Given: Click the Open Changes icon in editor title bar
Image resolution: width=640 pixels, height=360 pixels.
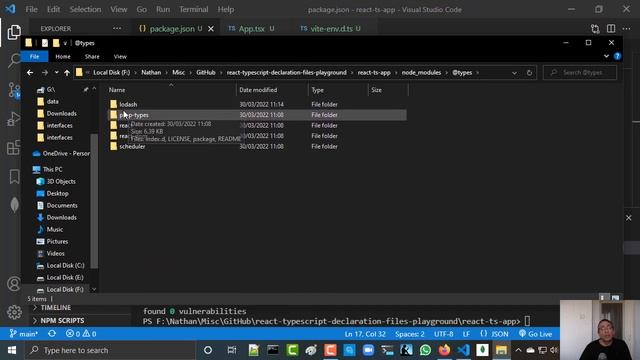Looking at the screenshot, I should point(595,29).
